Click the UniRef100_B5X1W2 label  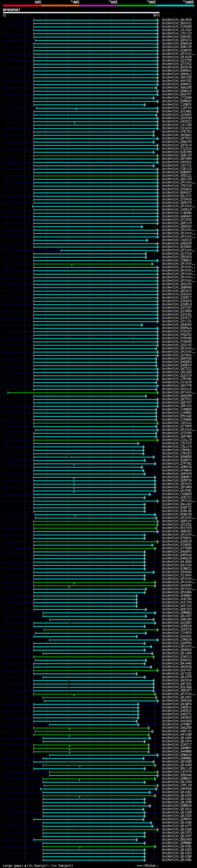click(x=176, y=416)
